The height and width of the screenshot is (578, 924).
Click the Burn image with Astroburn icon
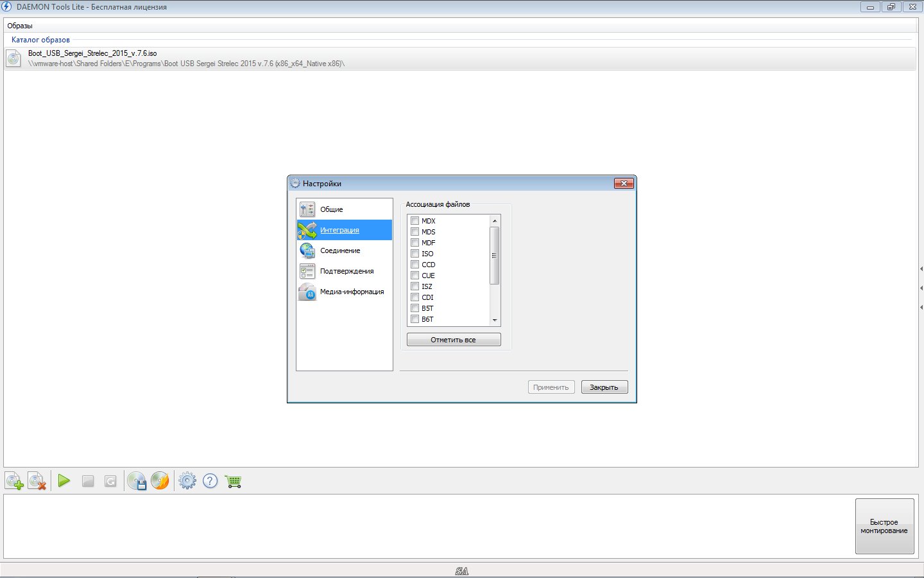160,481
